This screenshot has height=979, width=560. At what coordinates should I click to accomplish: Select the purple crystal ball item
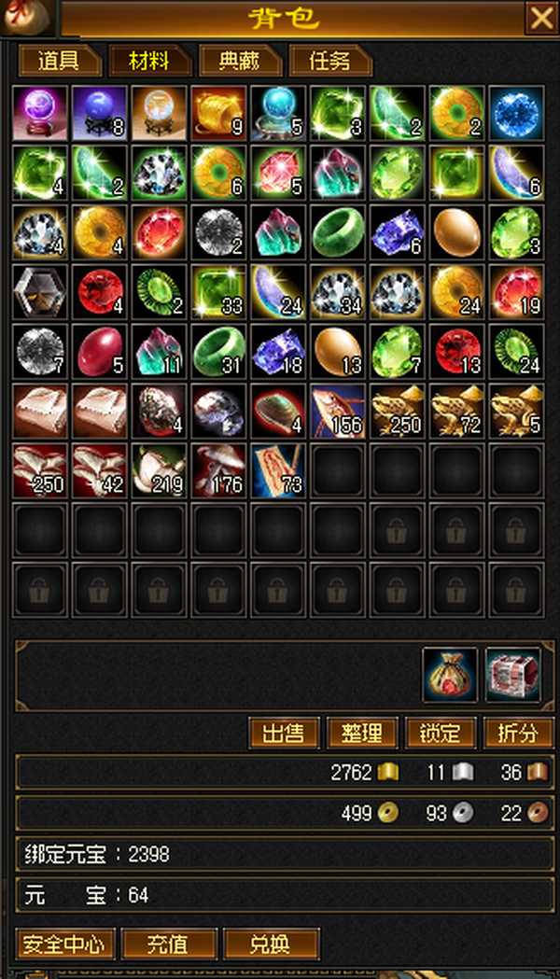(x=40, y=113)
